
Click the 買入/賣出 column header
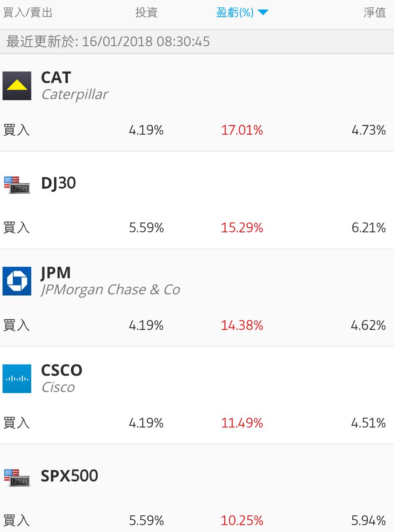coord(28,12)
